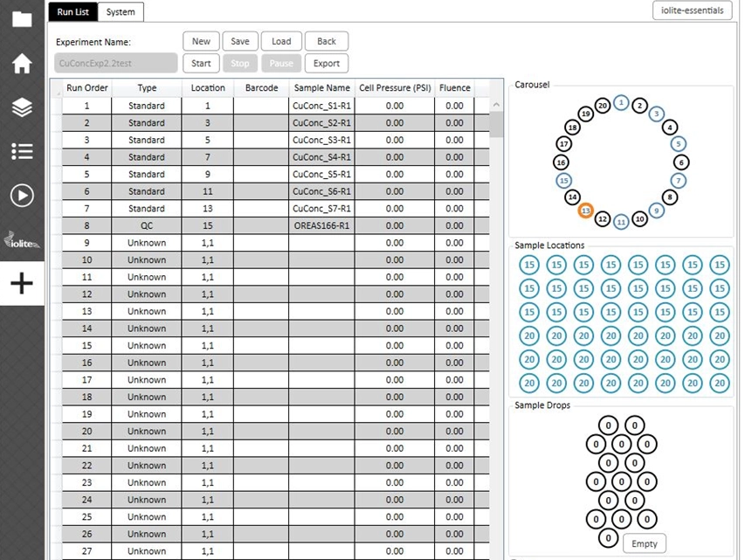745x560 pixels.
Task: Open the run list icon in the sidebar
Action: (22, 151)
